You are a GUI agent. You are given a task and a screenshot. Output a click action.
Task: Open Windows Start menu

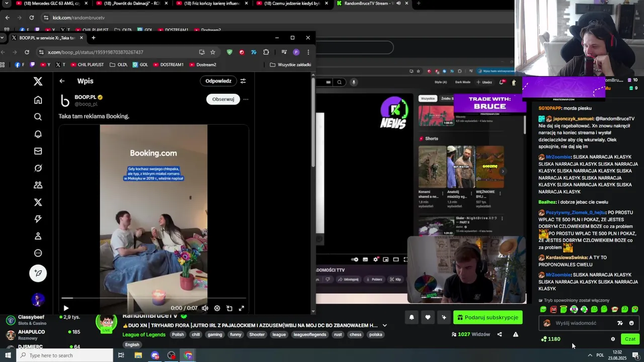coord(8,355)
